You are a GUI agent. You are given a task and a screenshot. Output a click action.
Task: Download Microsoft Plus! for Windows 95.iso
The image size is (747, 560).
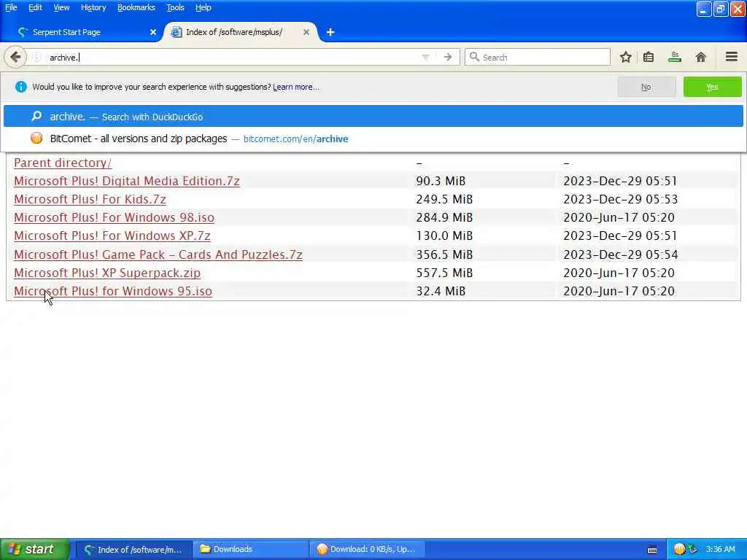point(113,291)
